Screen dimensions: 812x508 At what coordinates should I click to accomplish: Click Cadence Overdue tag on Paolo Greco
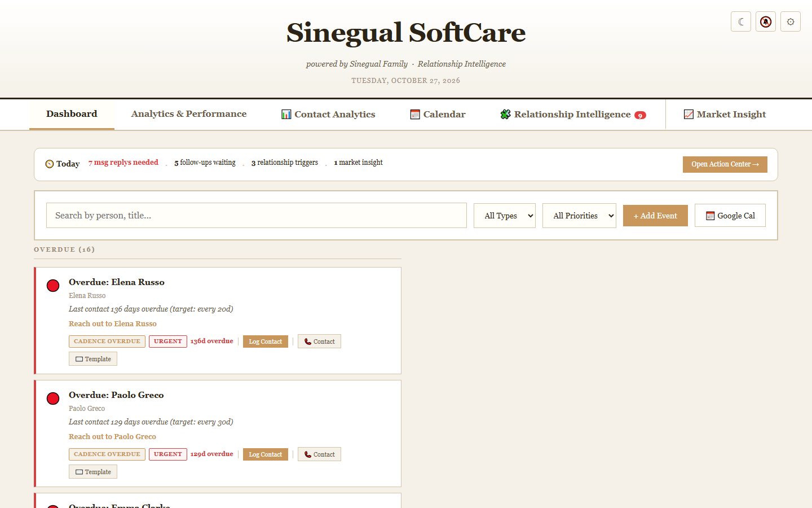[x=107, y=454]
